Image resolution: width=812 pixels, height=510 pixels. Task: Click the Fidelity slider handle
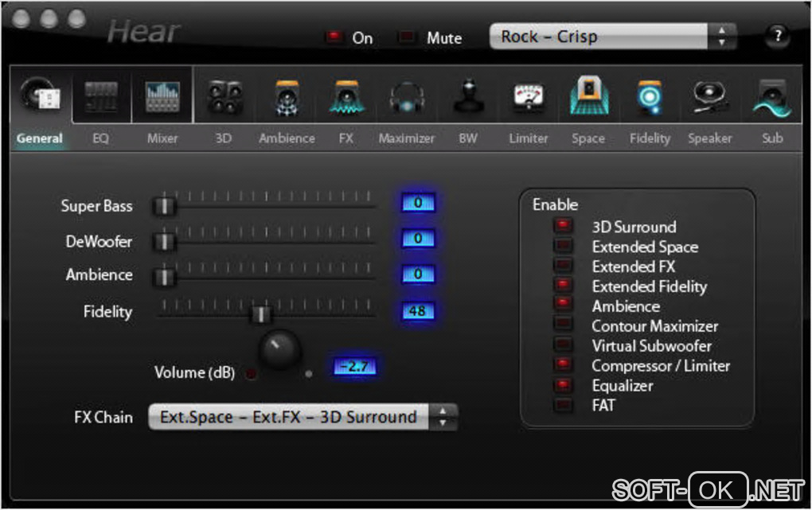(x=261, y=313)
